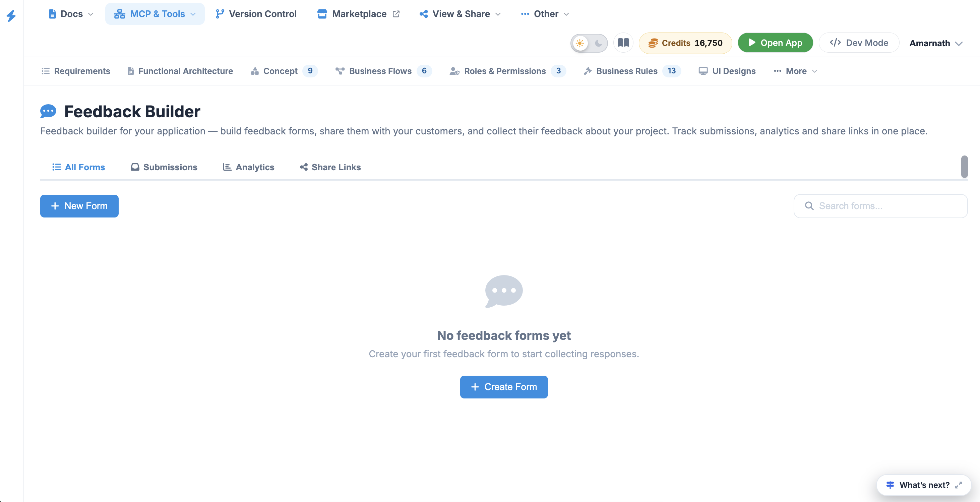The height and width of the screenshot is (502, 980).
Task: Click the expand arrows on What's next?
Action: [959, 485]
